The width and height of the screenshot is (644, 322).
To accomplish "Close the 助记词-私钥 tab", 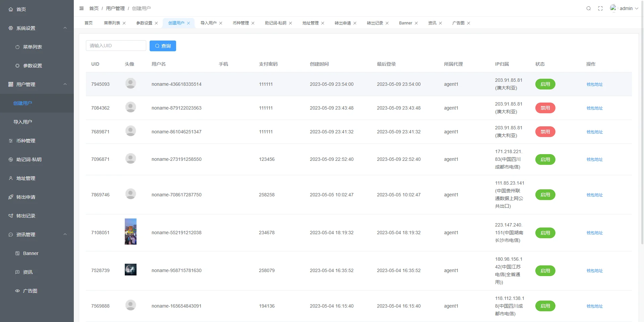I will pyautogui.click(x=290, y=23).
